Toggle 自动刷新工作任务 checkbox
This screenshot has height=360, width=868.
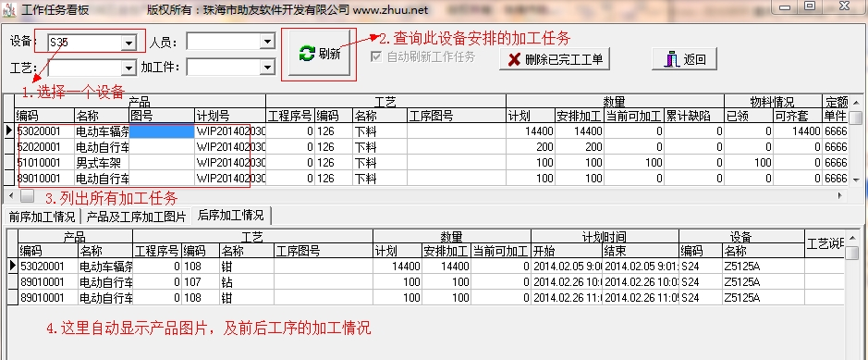pos(376,56)
